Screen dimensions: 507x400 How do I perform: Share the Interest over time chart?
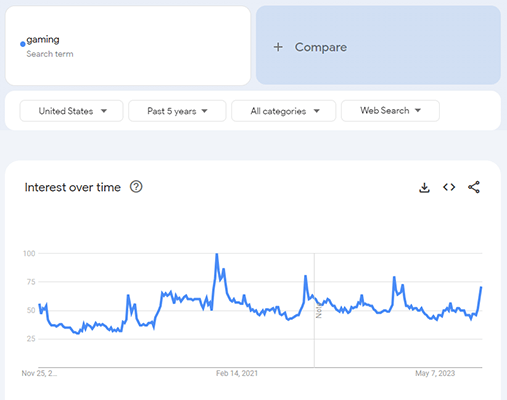click(x=474, y=187)
